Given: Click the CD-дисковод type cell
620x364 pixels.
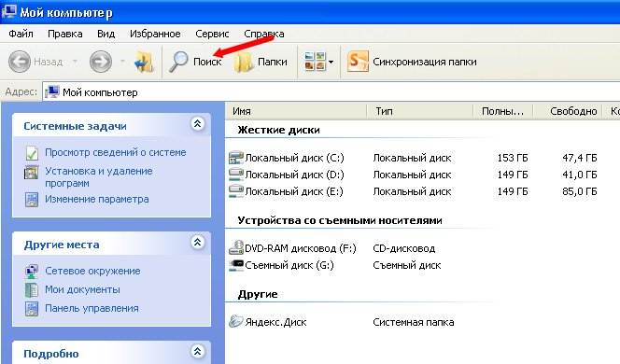Looking at the screenshot, I should 403,248.
